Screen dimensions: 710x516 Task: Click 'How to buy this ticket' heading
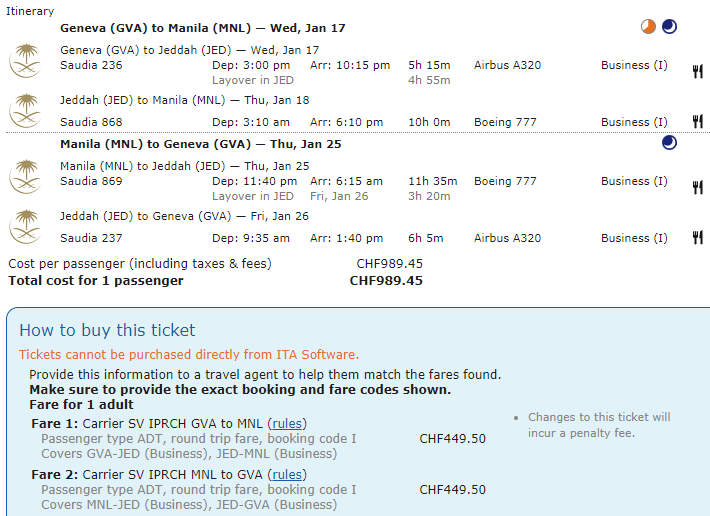[107, 330]
